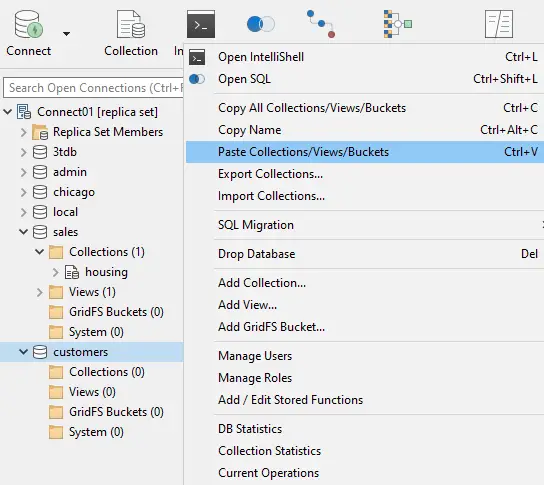The image size is (544, 485).
Task: Click customers System (0) folder icon
Action: tap(56, 432)
